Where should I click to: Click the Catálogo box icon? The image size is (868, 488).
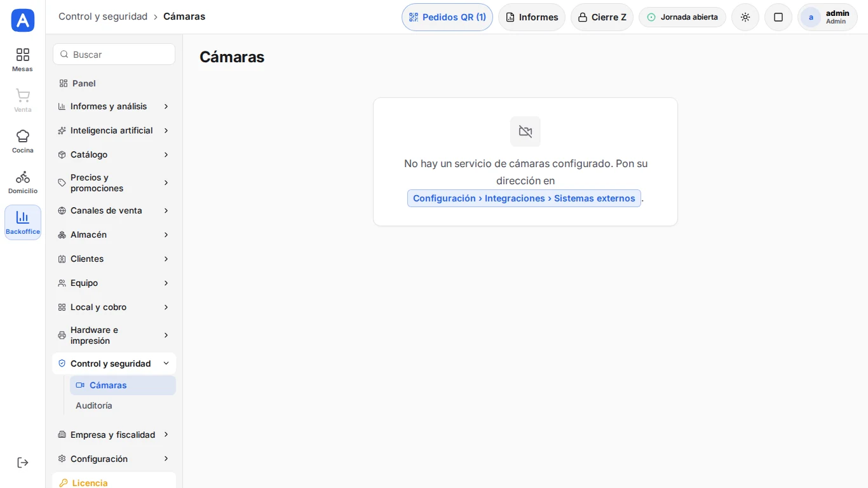click(62, 154)
